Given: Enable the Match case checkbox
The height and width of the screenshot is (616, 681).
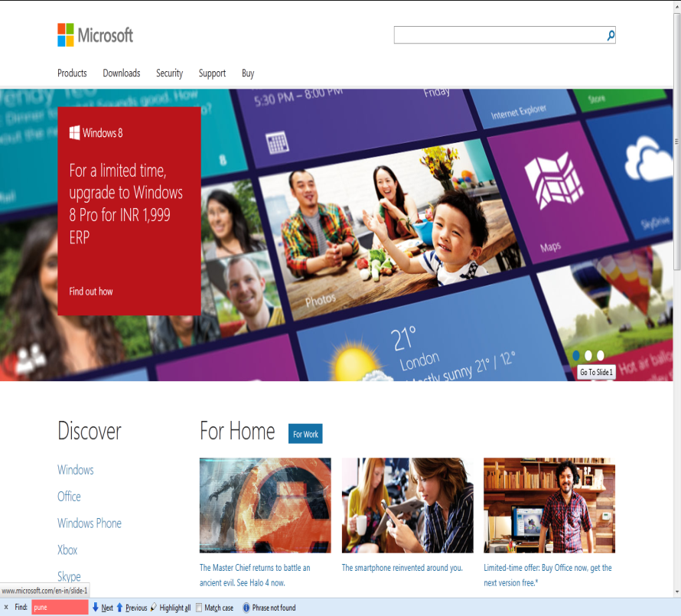Looking at the screenshot, I should click(x=199, y=608).
